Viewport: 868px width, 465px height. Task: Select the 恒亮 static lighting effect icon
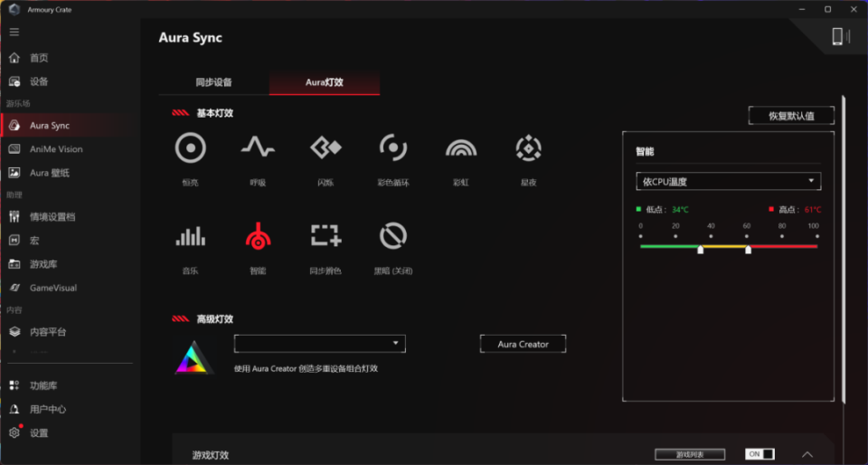191,148
